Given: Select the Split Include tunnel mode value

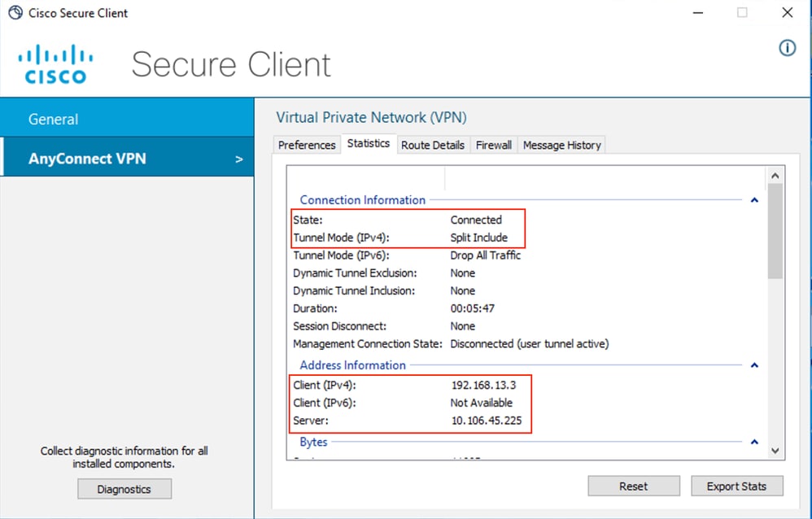Looking at the screenshot, I should [x=479, y=238].
